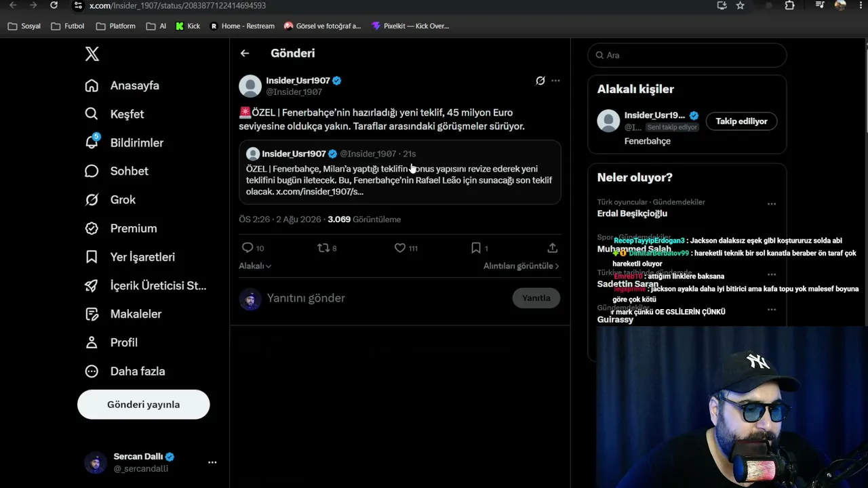Click the X logo in the sidebar

click(x=92, y=54)
